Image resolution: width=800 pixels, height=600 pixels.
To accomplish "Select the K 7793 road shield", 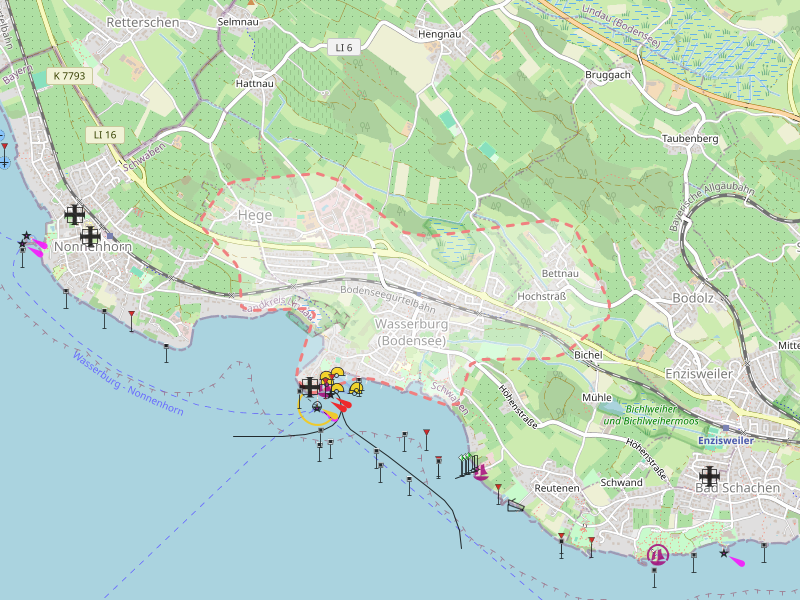I will coord(71,75).
